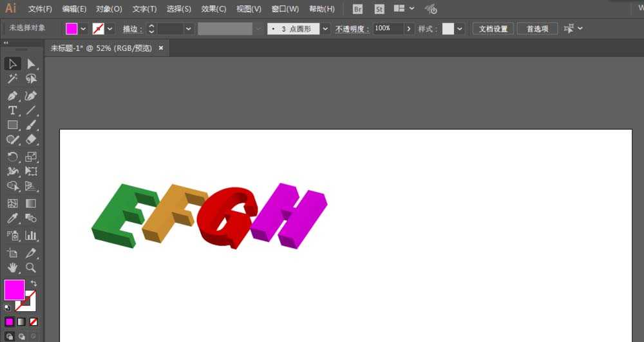Activate the Rotate tool
Screen dimensions: 644x342
(12, 157)
